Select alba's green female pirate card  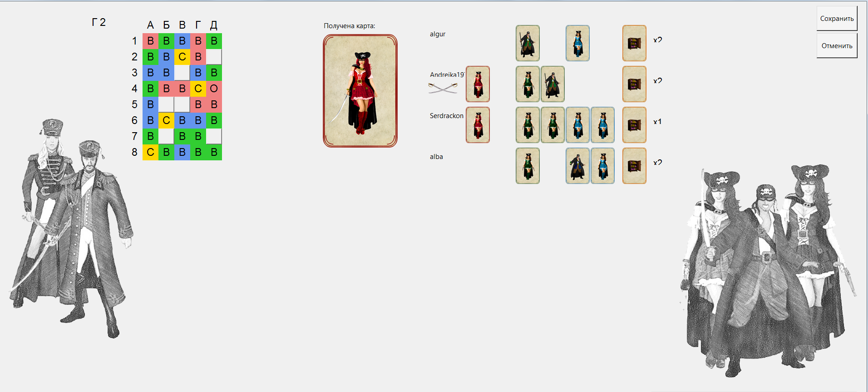click(x=528, y=166)
